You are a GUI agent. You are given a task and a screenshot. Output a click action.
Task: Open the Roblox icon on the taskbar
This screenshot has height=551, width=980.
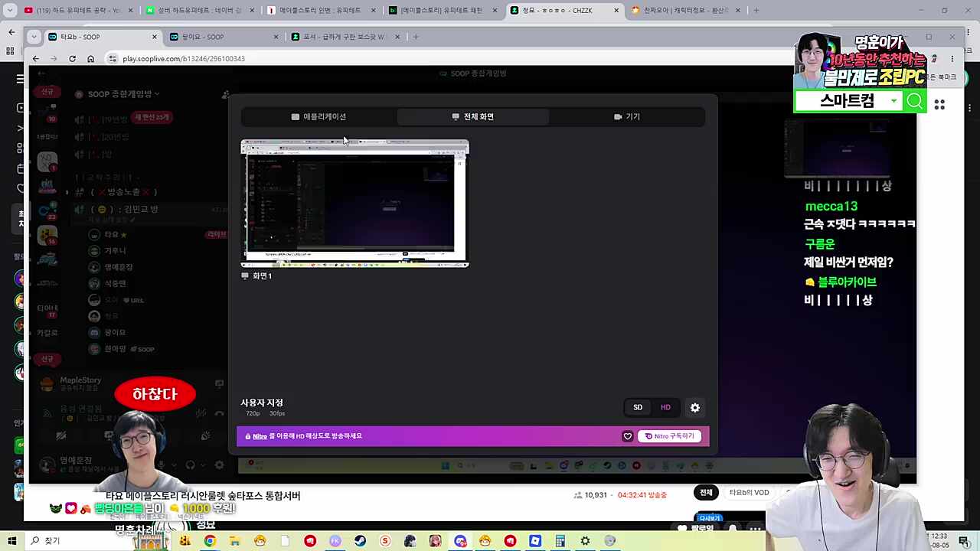tap(535, 541)
